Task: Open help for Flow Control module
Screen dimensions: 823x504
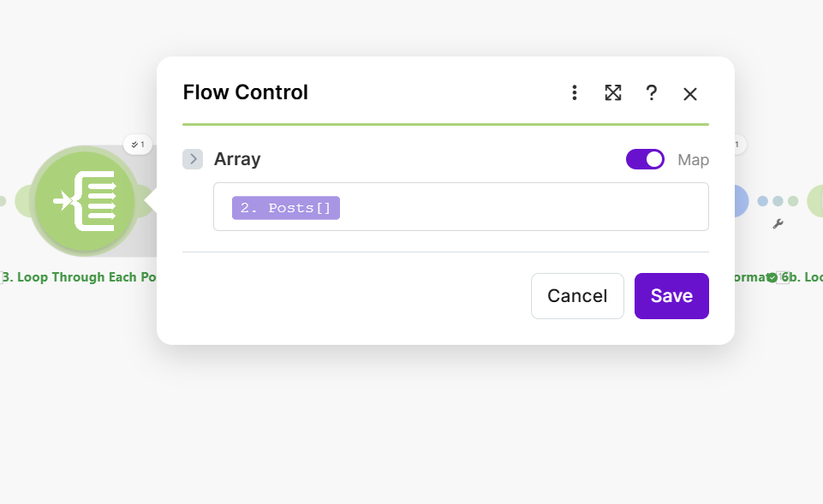Action: coord(652,92)
